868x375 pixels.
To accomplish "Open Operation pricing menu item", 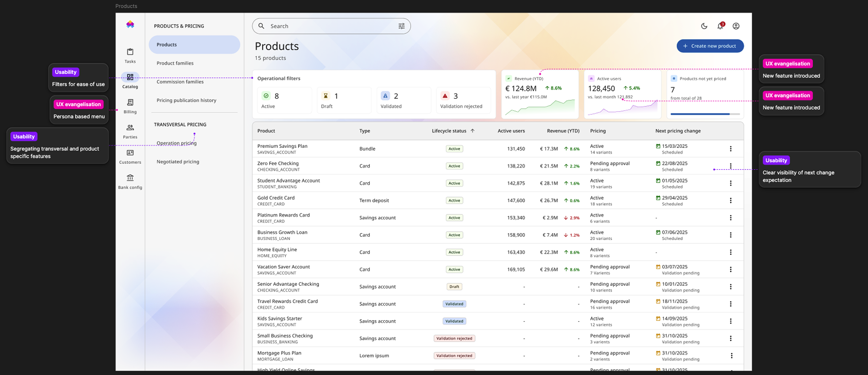I will coord(177,143).
